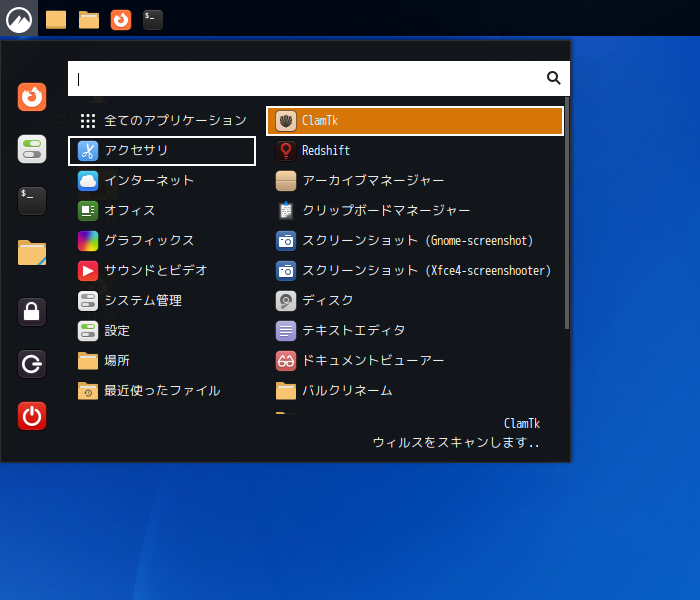Click the ClamTk shell icon
Viewport: 700px width, 600px height.
point(286,121)
